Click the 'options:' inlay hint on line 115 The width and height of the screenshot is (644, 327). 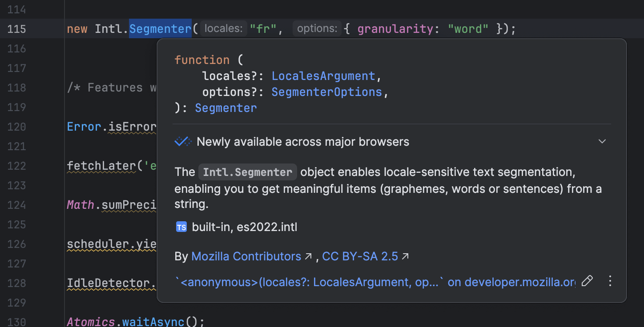317,28
